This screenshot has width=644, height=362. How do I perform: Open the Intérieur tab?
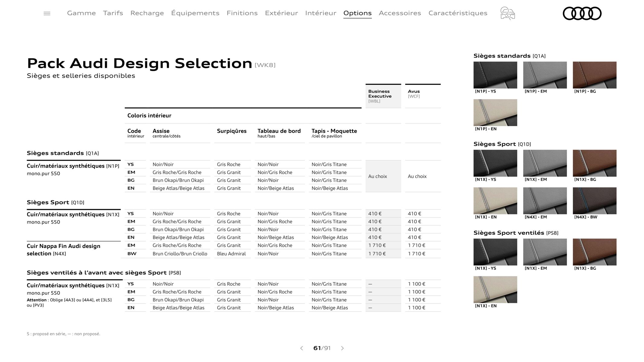321,13
